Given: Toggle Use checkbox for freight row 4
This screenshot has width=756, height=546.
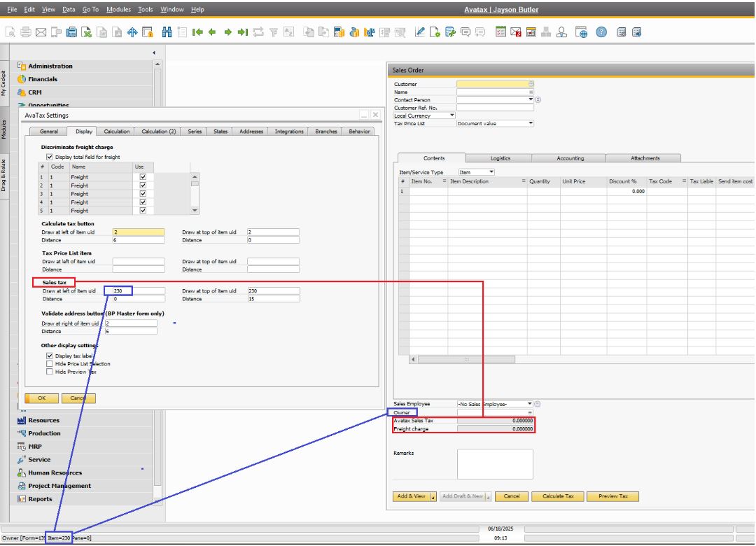Looking at the screenshot, I should point(143,202).
